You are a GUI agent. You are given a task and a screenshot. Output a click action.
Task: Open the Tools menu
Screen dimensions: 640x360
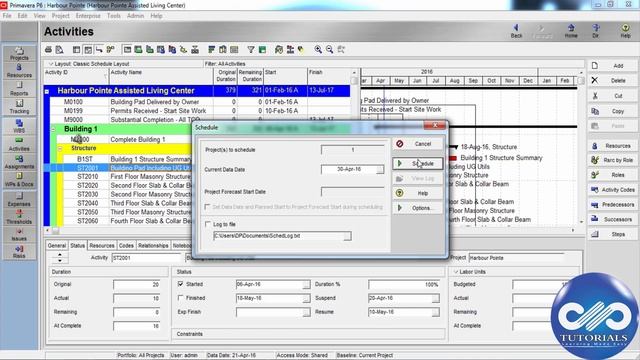pyautogui.click(x=113, y=16)
